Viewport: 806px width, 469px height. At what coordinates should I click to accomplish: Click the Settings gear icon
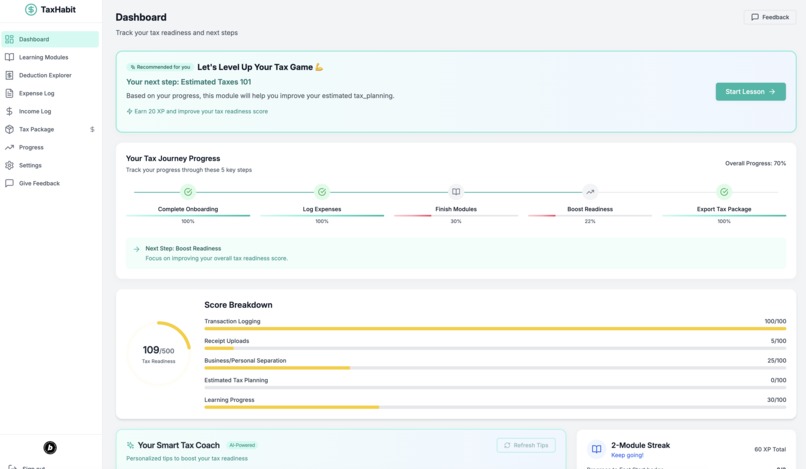(x=9, y=165)
